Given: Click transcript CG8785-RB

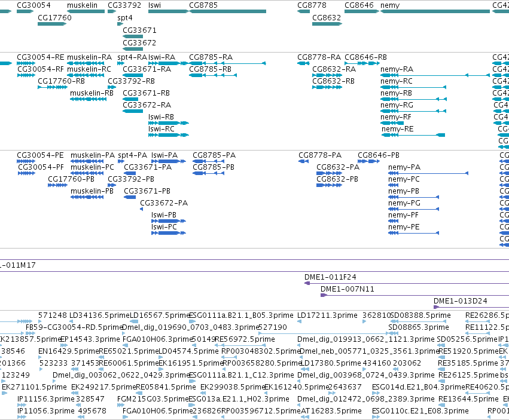Looking at the screenshot, I should 213,75.
